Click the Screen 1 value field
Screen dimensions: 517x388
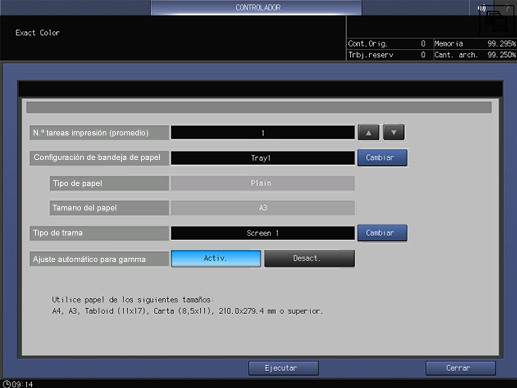tap(263, 233)
